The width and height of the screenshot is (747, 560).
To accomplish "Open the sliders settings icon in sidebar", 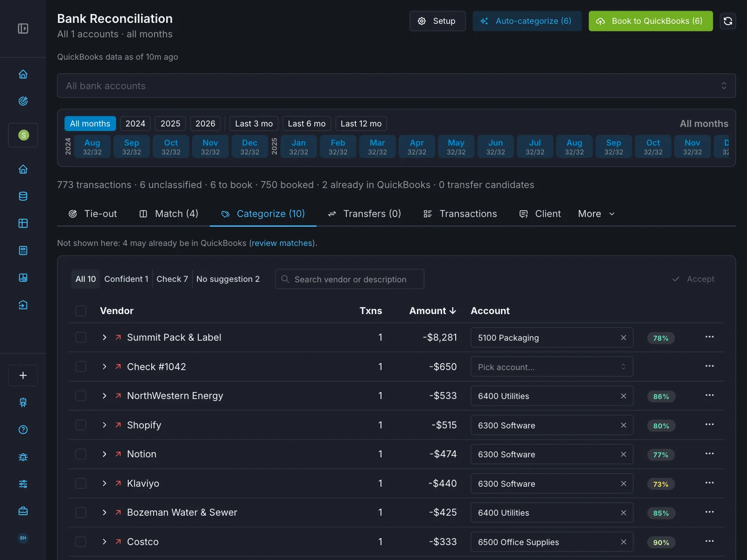I will [23, 484].
